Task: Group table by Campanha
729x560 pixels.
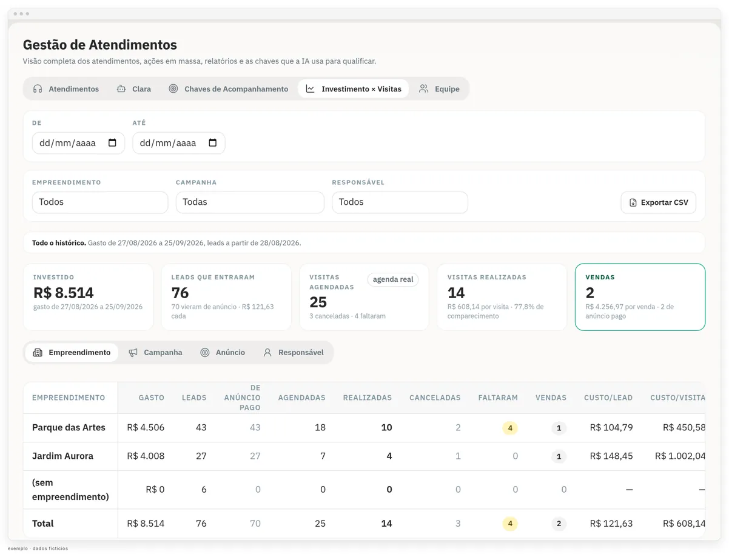Action: click(x=155, y=353)
